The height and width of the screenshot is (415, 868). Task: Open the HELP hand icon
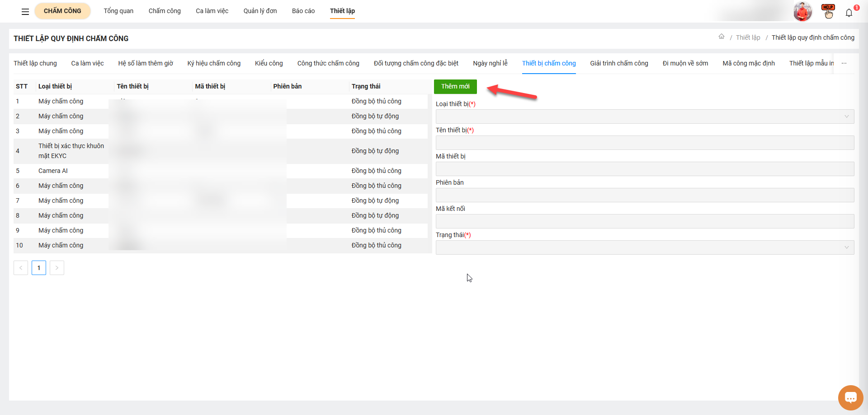click(x=828, y=12)
